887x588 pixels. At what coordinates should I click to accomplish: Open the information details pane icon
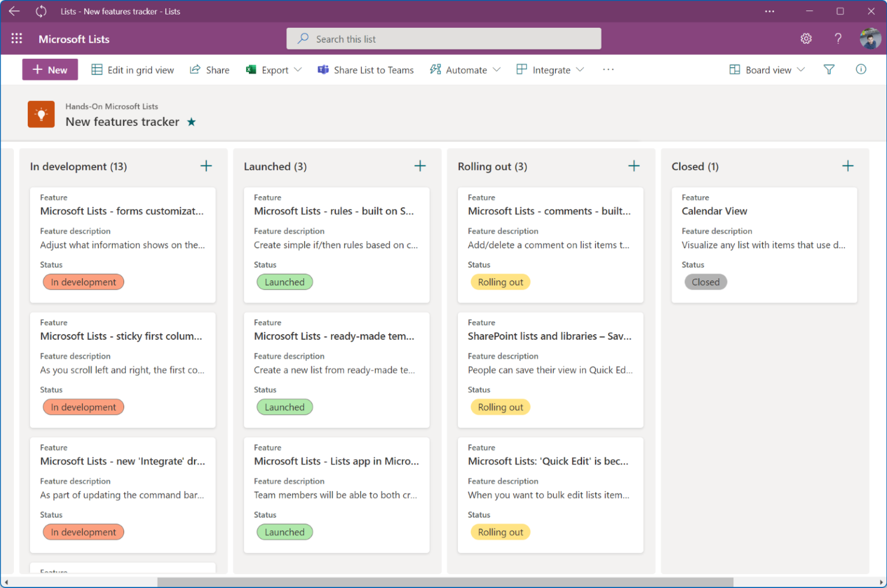pyautogui.click(x=861, y=69)
